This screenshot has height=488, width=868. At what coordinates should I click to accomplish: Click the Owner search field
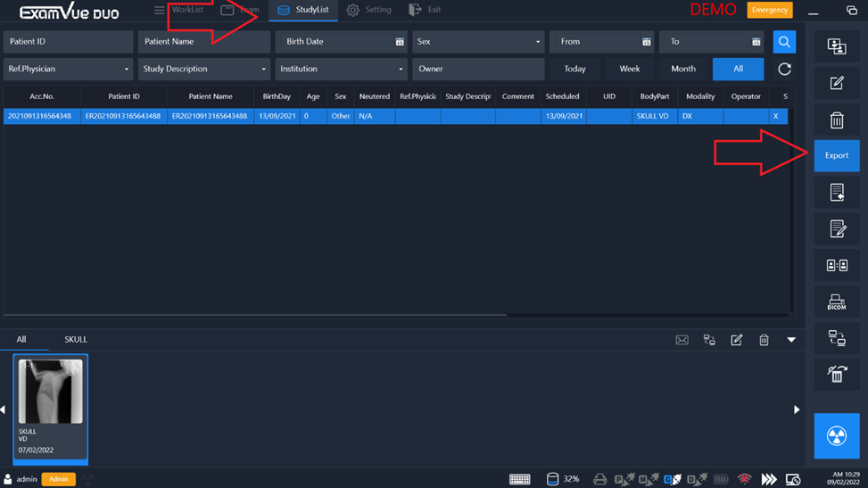(x=478, y=70)
